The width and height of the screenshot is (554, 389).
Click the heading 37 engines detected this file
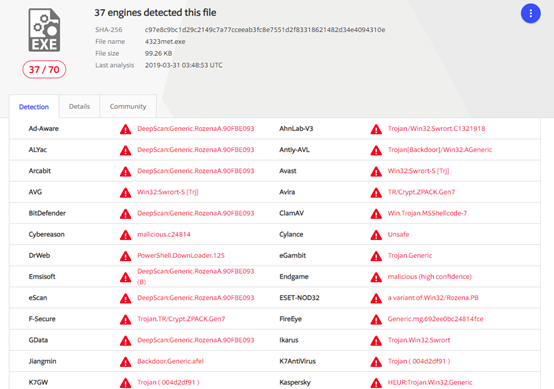coord(155,13)
